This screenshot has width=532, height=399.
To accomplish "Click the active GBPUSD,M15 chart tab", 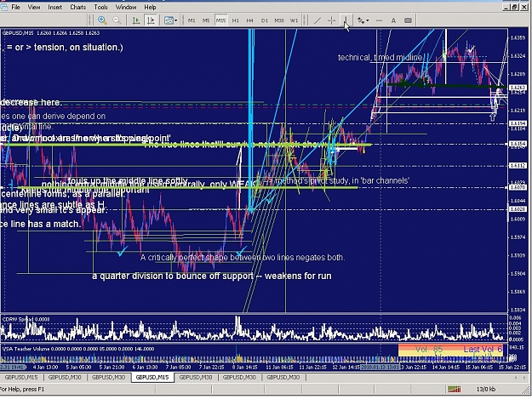I will point(152,377).
